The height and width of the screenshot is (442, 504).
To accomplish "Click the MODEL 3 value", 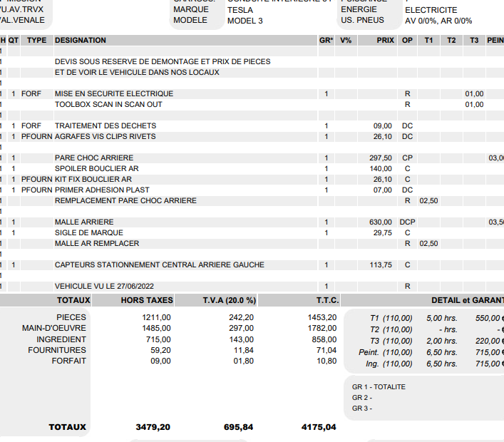I will click(x=245, y=21).
